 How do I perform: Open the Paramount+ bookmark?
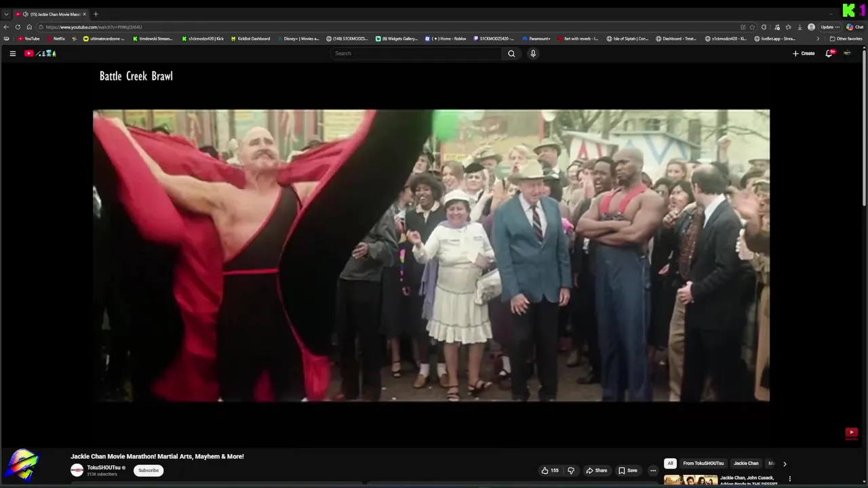[536, 39]
